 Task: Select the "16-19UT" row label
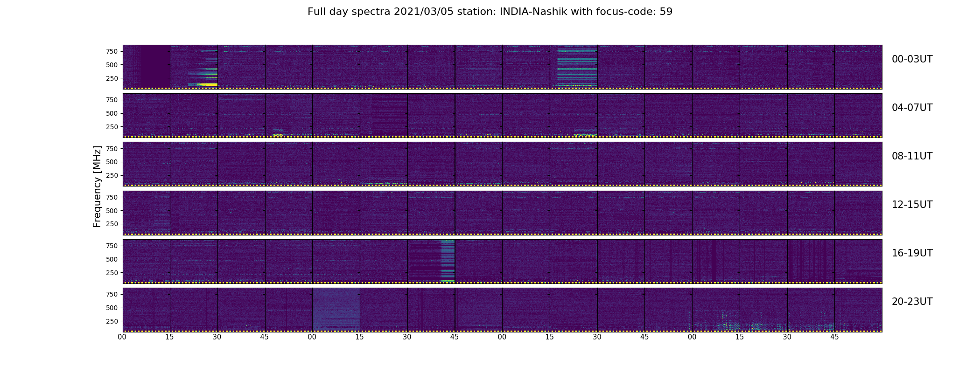point(912,253)
